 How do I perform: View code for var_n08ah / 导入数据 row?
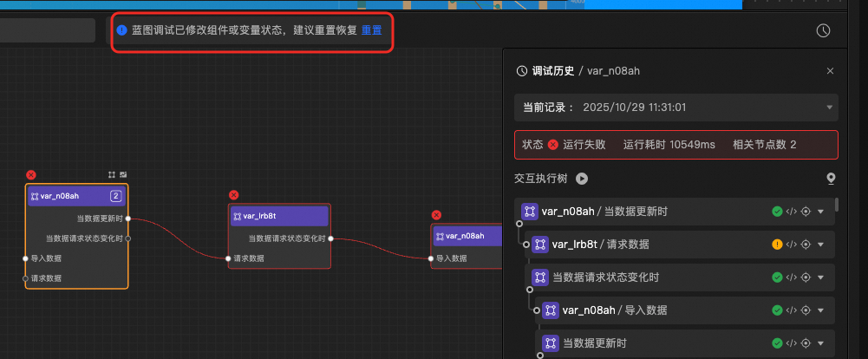[x=792, y=310]
